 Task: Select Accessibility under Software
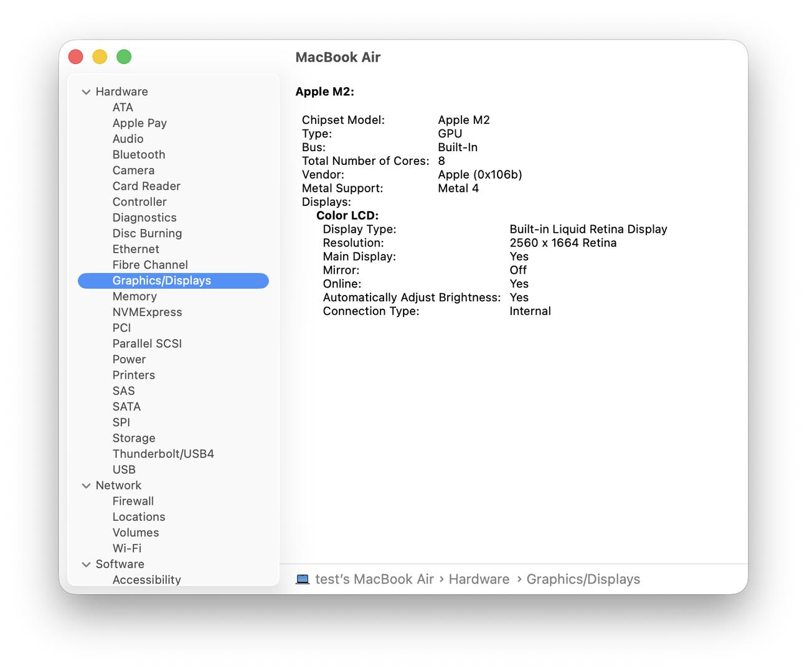pyautogui.click(x=146, y=580)
